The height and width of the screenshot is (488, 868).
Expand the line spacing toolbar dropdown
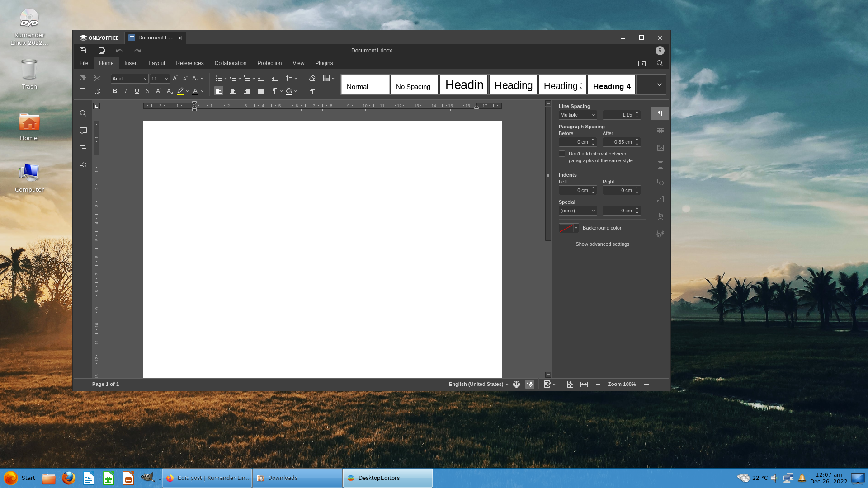pos(296,78)
